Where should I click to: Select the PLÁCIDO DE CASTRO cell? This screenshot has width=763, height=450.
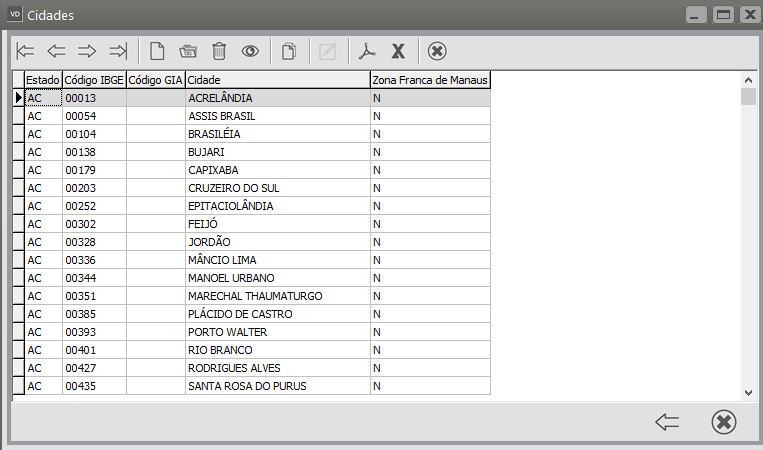click(x=278, y=314)
